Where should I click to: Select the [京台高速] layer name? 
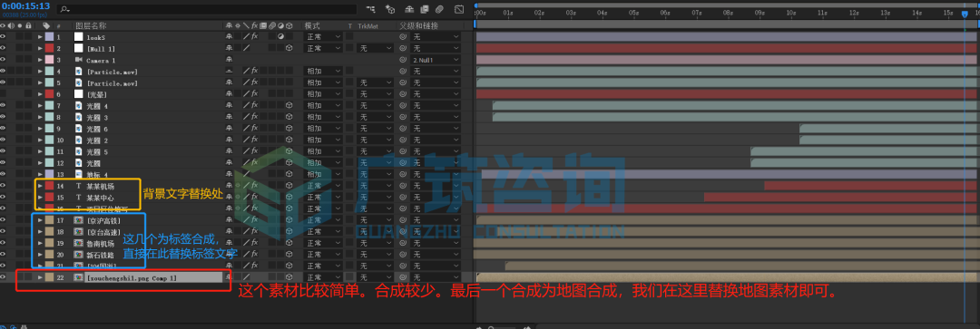[x=103, y=232]
